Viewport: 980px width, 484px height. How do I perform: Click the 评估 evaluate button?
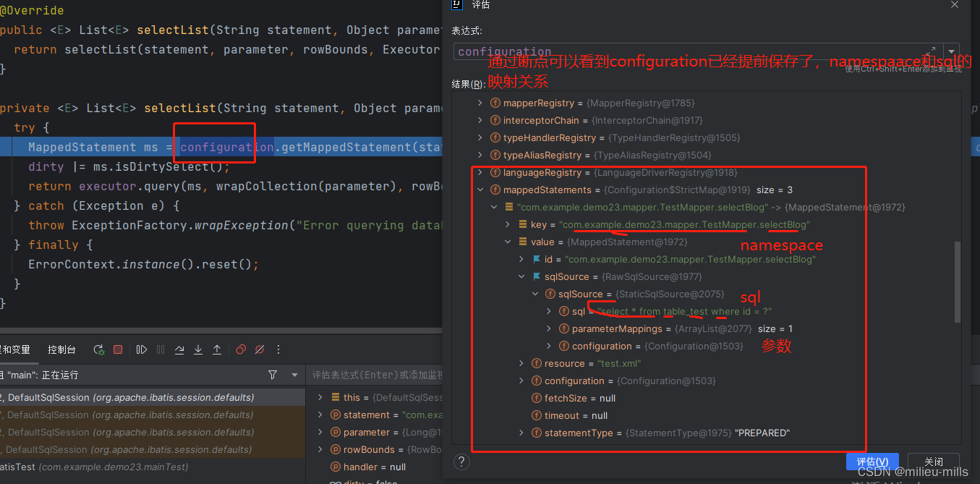pyautogui.click(x=872, y=461)
